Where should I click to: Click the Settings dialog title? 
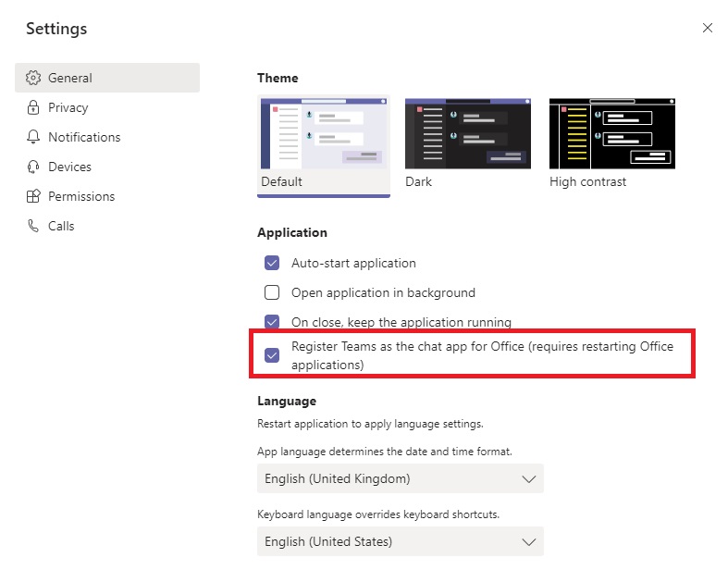click(x=56, y=29)
